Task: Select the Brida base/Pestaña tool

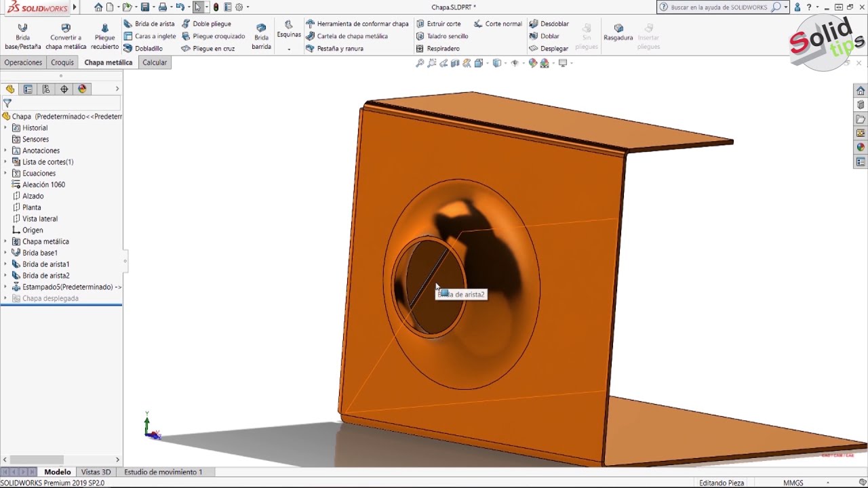Action: point(22,37)
